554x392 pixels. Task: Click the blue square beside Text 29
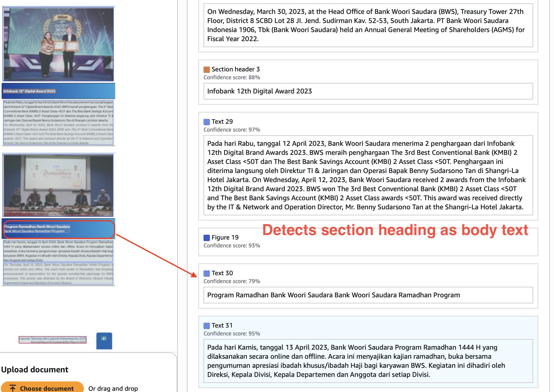click(207, 122)
